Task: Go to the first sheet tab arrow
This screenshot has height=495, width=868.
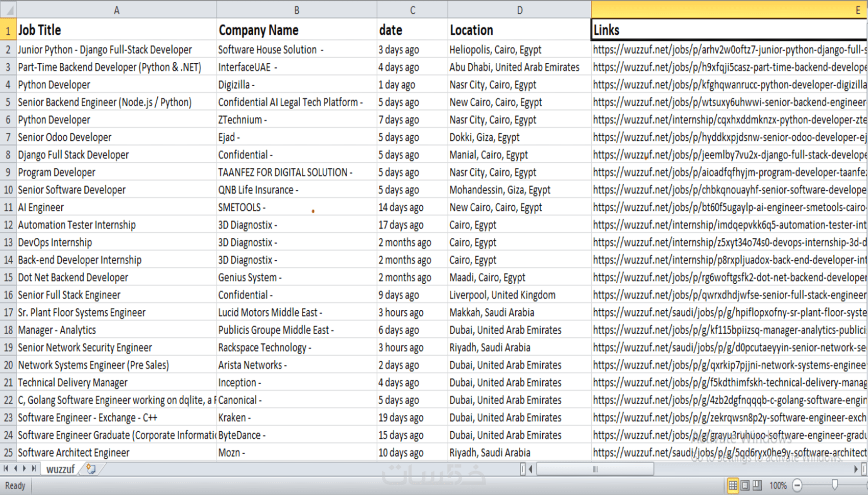Action: (x=6, y=468)
